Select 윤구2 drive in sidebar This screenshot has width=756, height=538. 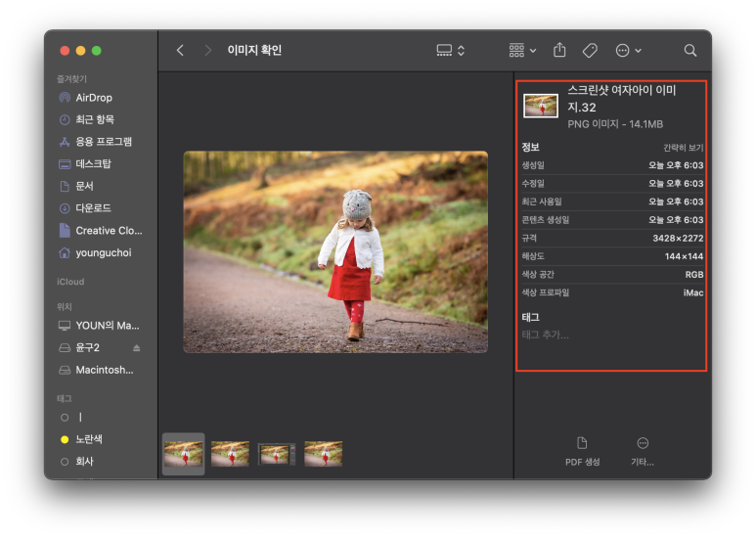pyautogui.click(x=79, y=347)
